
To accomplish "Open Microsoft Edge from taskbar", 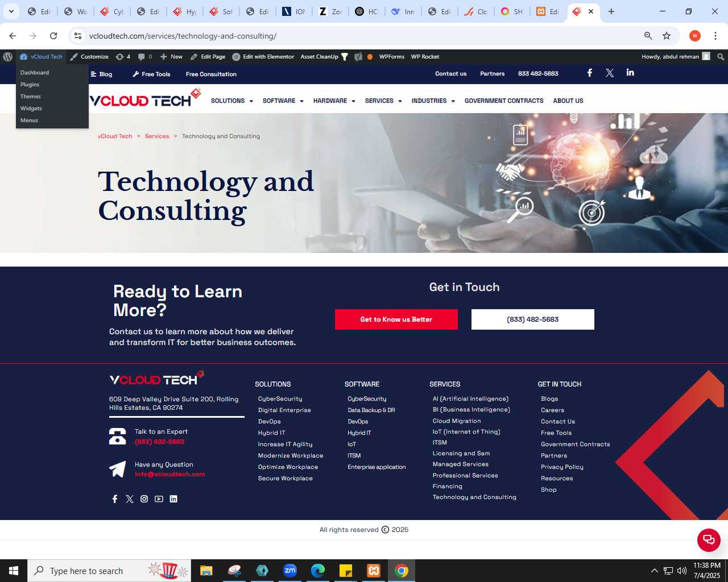I will click(318, 571).
